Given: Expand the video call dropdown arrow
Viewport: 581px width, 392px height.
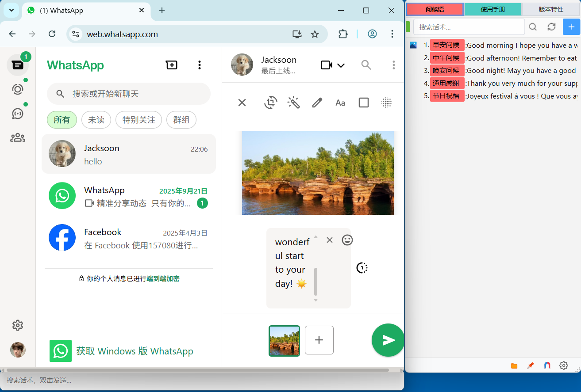Looking at the screenshot, I should pos(341,65).
